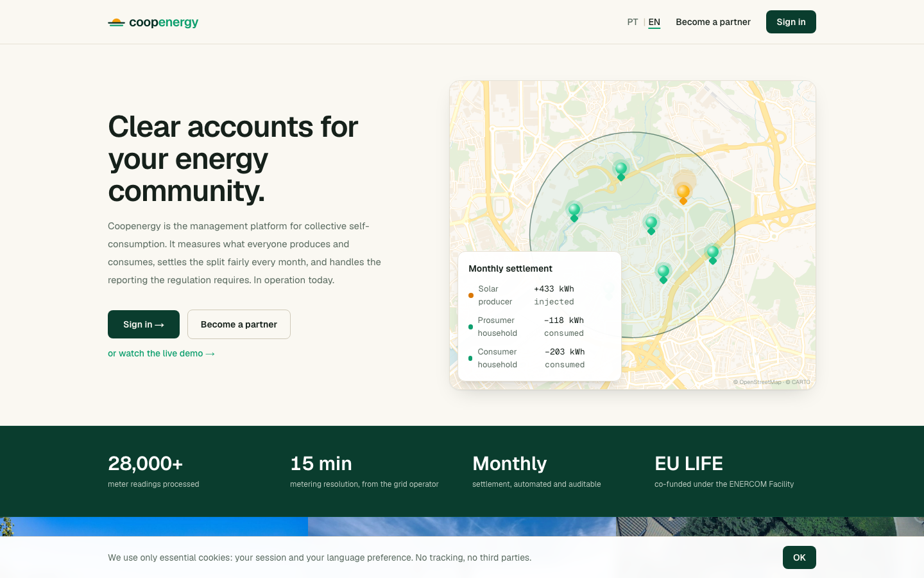Switch language to PT
Screen dimensions: 924x578
point(633,22)
